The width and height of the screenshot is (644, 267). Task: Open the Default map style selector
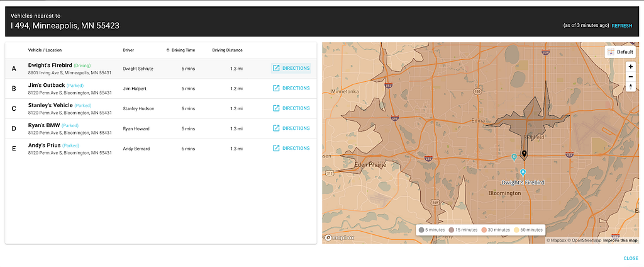[x=619, y=52]
